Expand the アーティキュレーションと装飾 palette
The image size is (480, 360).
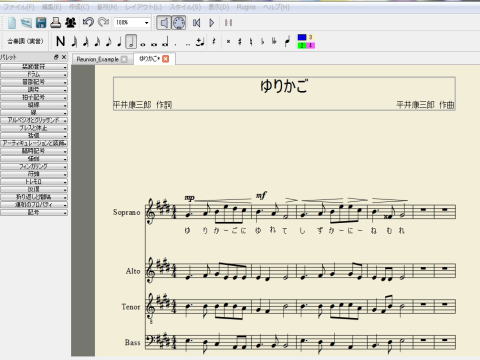(34, 143)
